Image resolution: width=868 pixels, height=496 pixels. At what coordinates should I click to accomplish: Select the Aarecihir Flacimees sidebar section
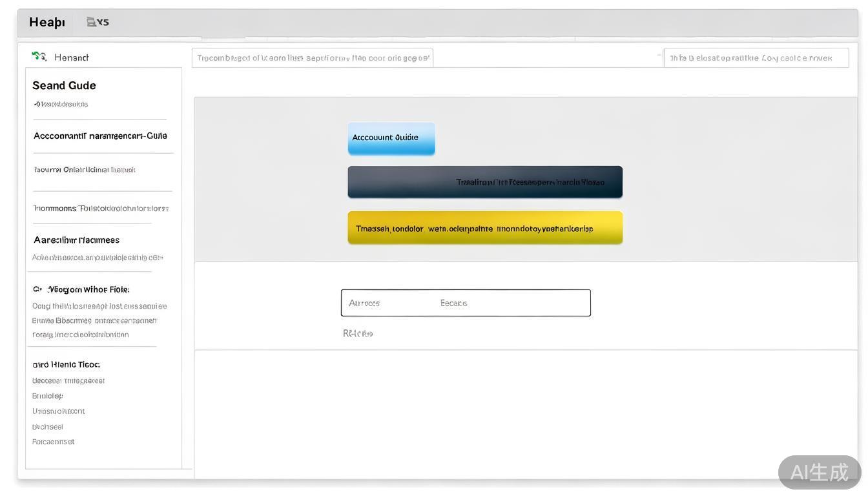(76, 240)
